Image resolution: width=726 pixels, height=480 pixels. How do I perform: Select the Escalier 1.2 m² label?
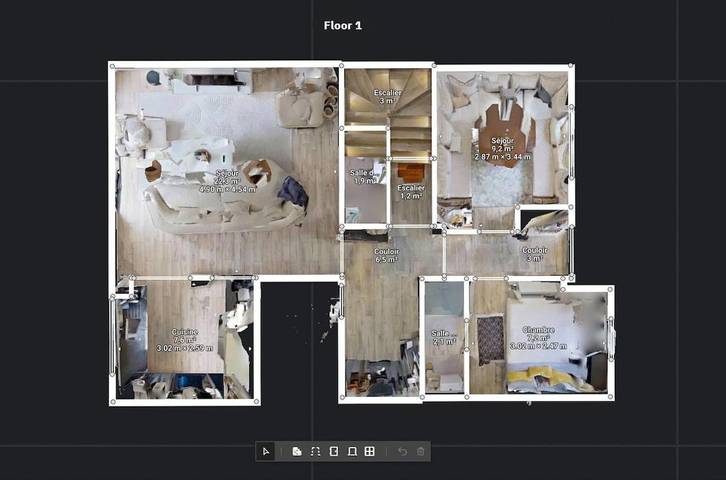(x=411, y=192)
